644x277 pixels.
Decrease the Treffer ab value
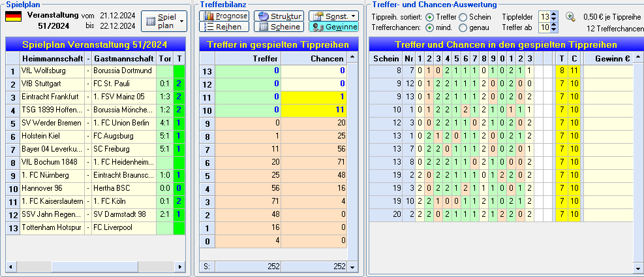click(554, 30)
